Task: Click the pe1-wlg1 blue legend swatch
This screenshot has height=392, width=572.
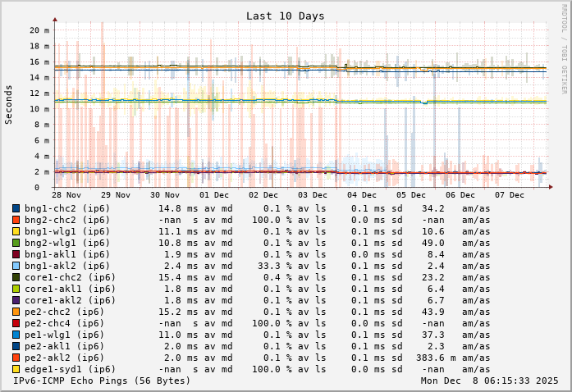Action: click(16, 335)
